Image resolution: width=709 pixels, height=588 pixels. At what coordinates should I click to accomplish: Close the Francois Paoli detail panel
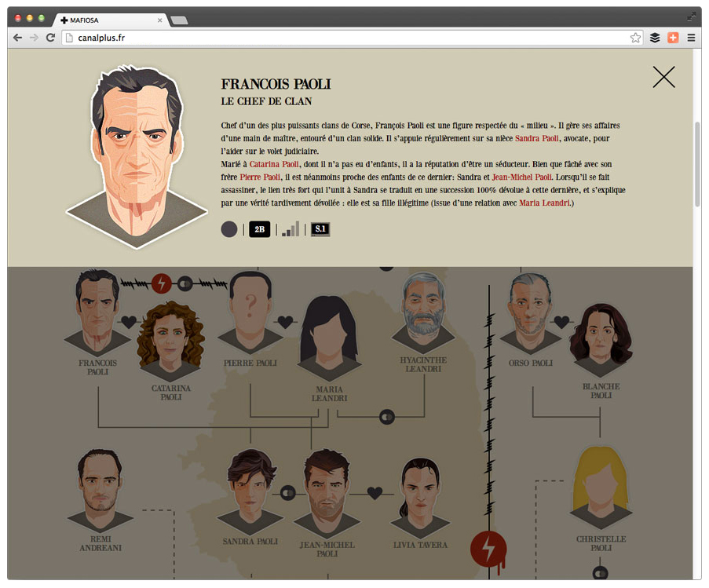pos(663,77)
